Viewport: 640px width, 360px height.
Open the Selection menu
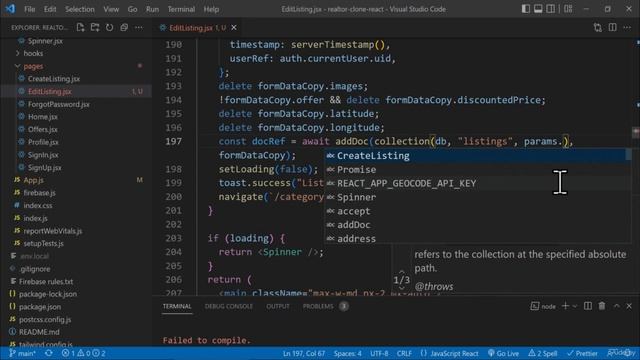(80, 9)
